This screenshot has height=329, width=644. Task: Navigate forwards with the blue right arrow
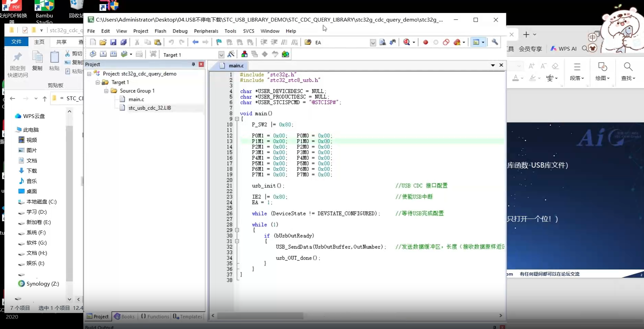pyautogui.click(x=205, y=42)
